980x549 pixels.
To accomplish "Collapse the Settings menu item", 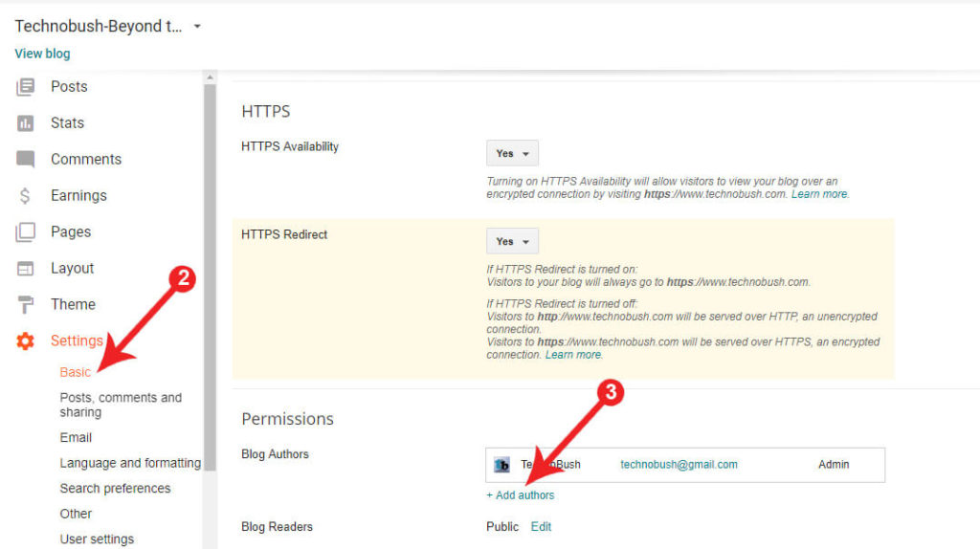I will [77, 340].
